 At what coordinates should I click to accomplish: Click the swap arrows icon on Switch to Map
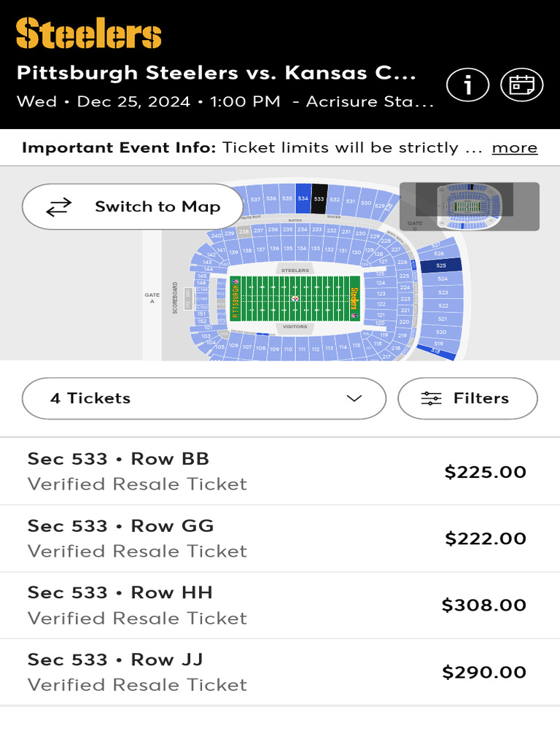click(59, 207)
